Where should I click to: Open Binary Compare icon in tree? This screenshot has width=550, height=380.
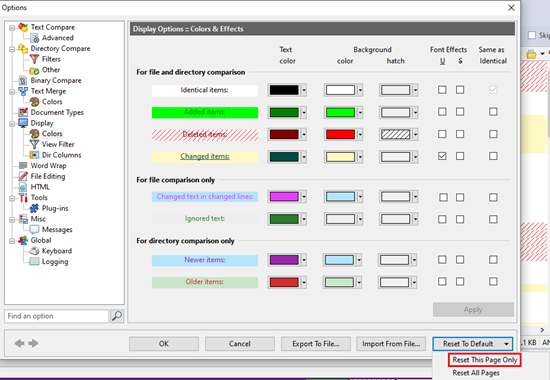coord(23,80)
